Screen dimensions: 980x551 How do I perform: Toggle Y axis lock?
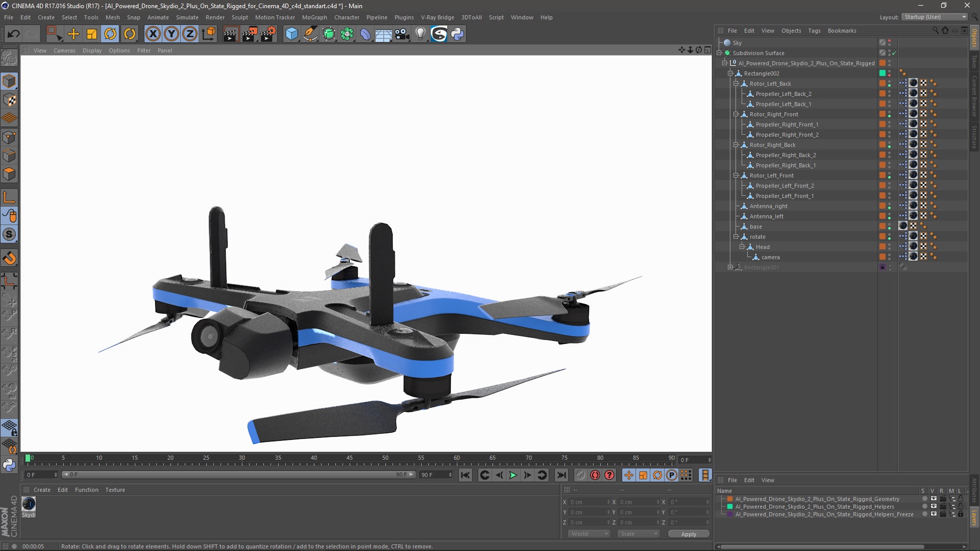(x=171, y=34)
